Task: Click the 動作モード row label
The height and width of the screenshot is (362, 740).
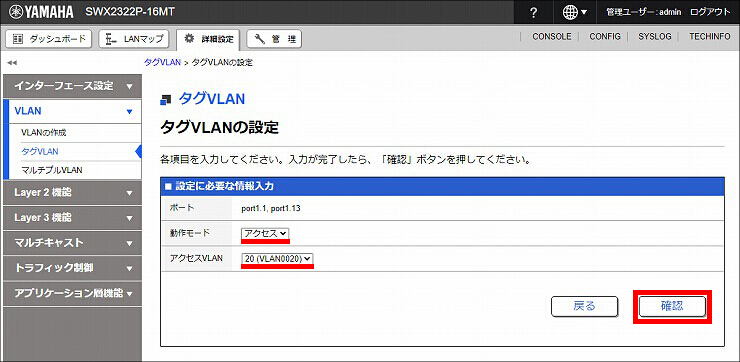Action: (189, 233)
